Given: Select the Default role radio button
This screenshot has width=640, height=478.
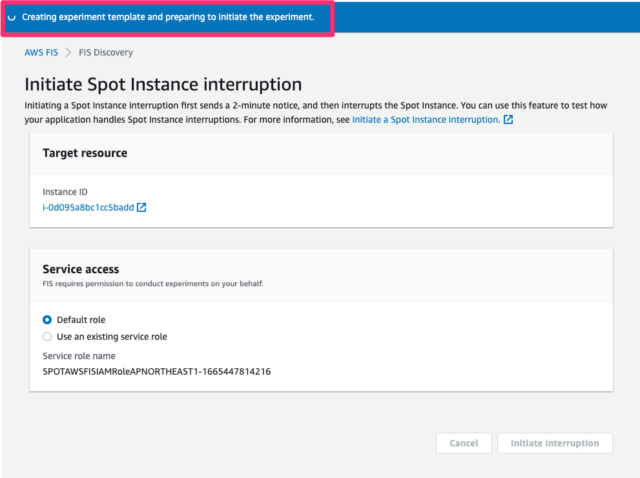Looking at the screenshot, I should (x=48, y=320).
